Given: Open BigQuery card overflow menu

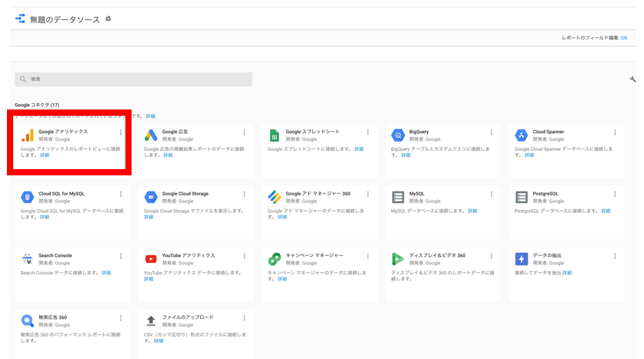Looking at the screenshot, I should tap(492, 132).
